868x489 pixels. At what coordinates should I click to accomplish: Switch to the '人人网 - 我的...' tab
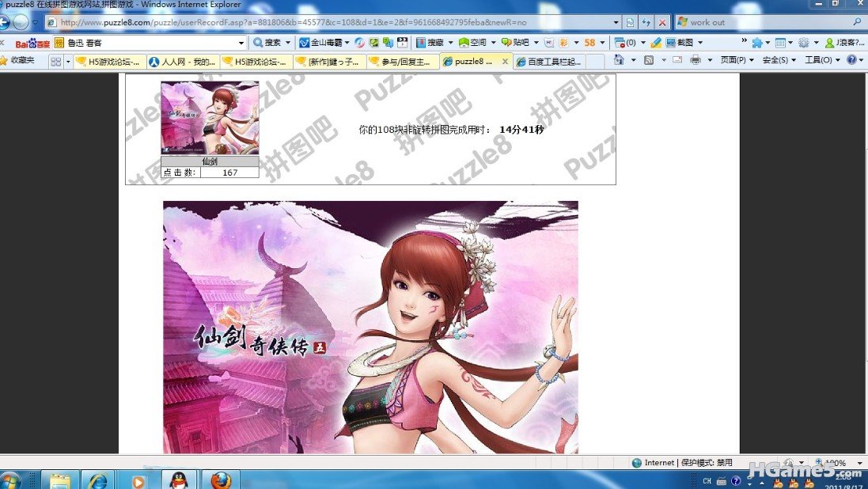click(x=183, y=62)
